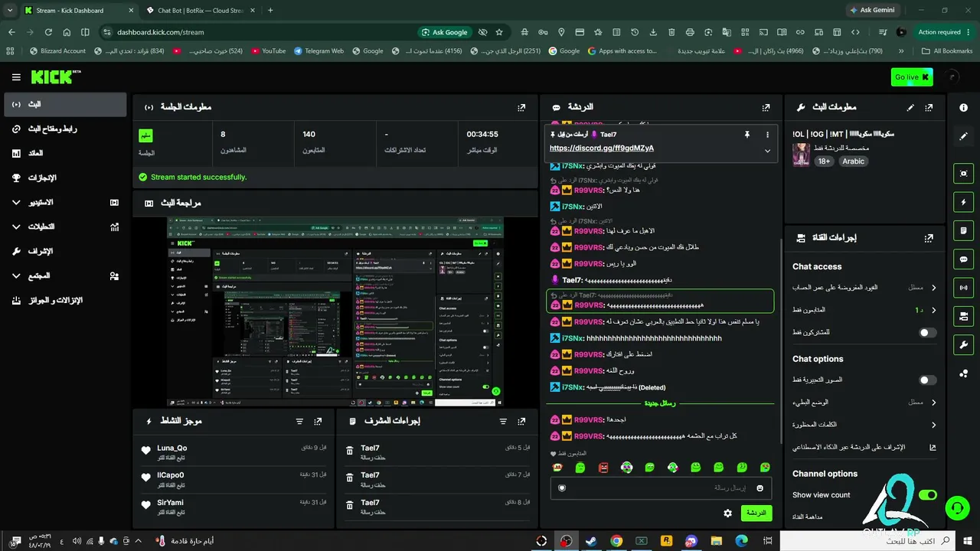This screenshot has width=980, height=551.
Task: Open الكلمات المحظورة banned words settings
Action: [864, 425]
